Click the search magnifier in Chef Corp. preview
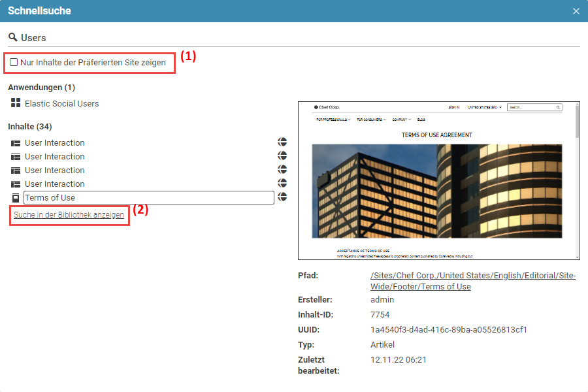Viewport: 588px width, 392px height. [x=558, y=107]
